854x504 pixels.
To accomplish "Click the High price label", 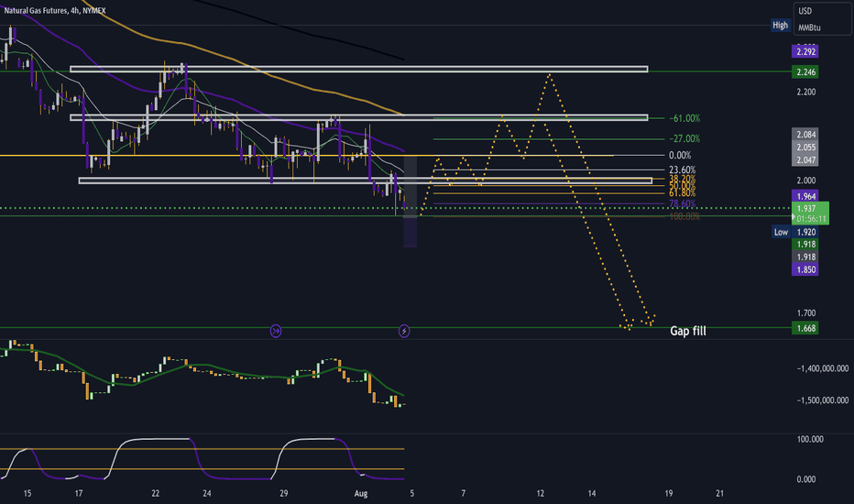I will pos(780,25).
